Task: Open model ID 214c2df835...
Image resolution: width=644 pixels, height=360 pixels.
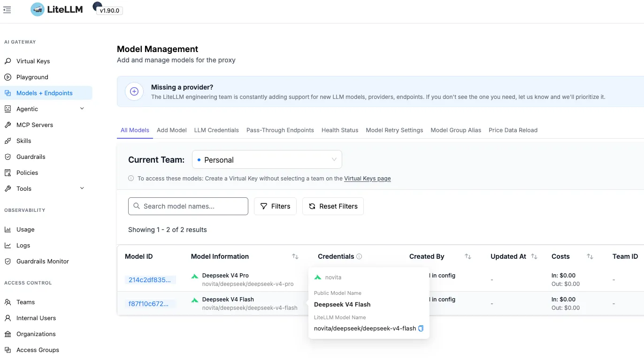Action: point(150,280)
